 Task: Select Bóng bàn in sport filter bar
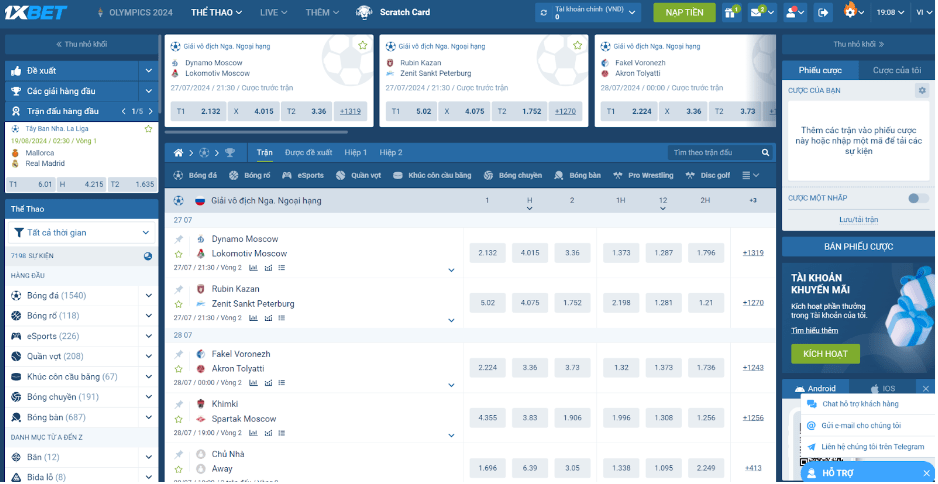pos(577,175)
